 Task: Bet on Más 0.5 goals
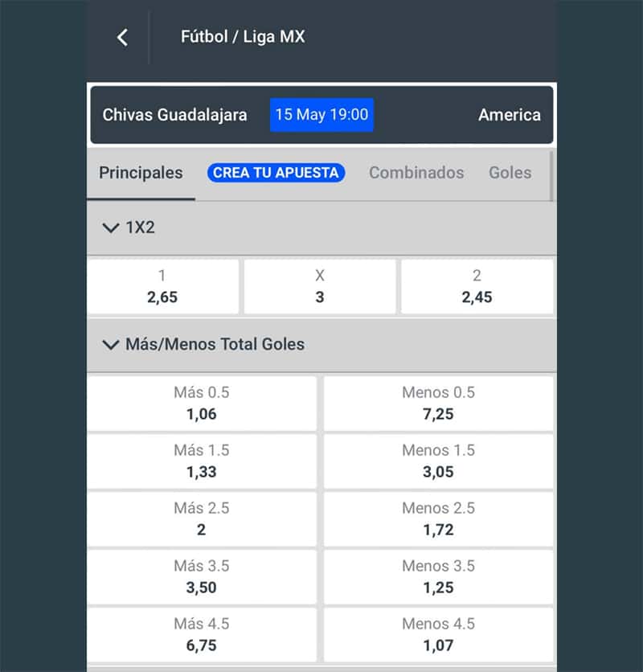point(201,404)
